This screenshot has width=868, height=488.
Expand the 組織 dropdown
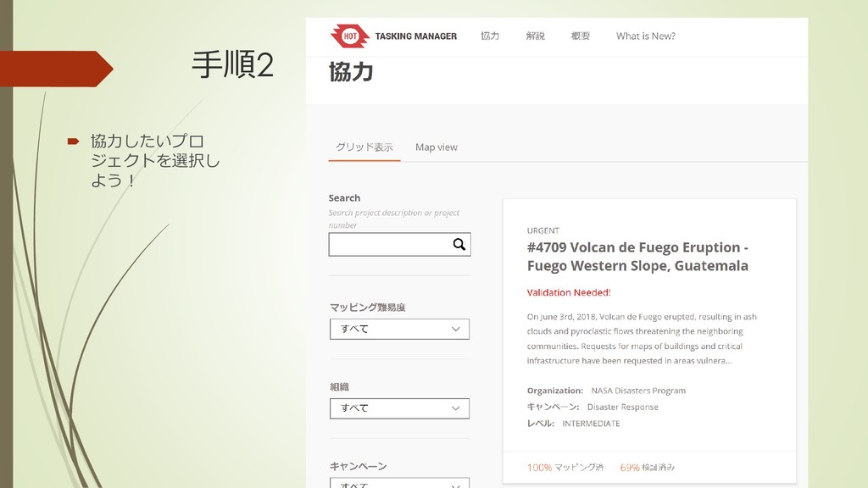pos(399,408)
